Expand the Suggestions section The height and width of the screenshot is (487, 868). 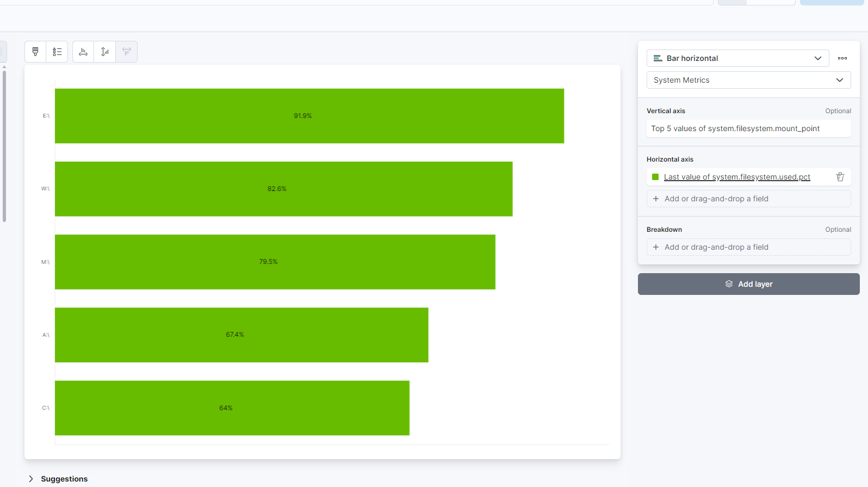(58, 479)
